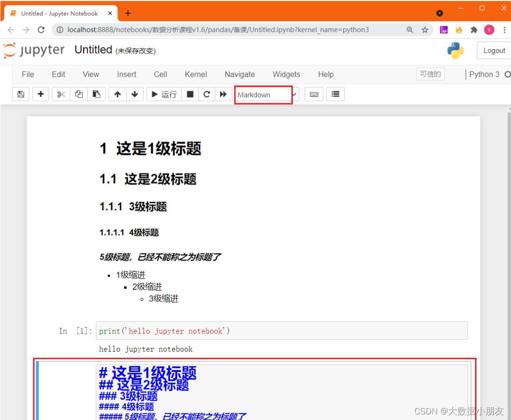Interrupt the kernel with stop icon

tap(190, 94)
